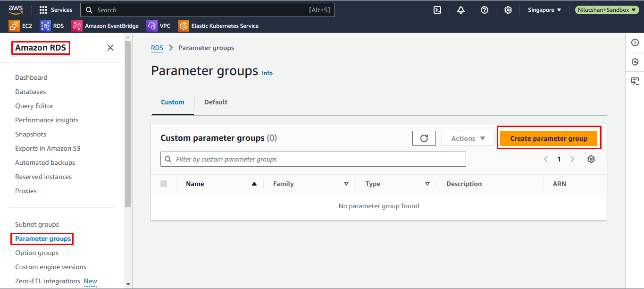This screenshot has width=644, height=289.
Task: Click the Create parameter group button
Action: (x=549, y=138)
